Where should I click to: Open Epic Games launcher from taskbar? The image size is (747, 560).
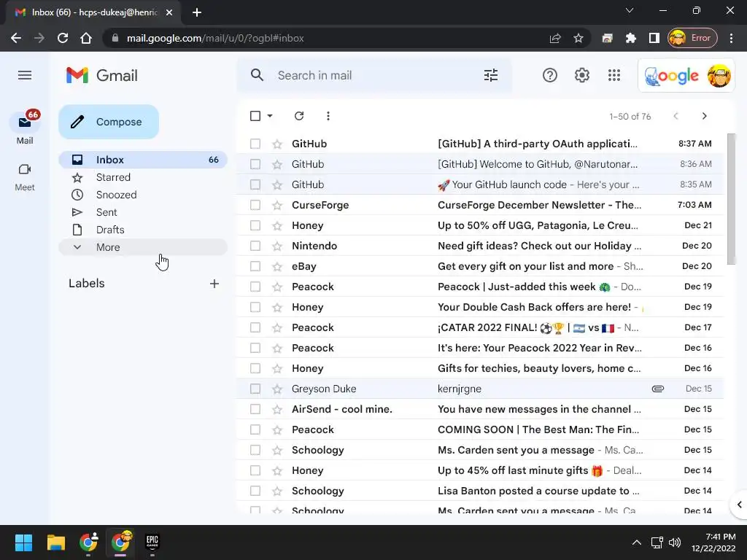[x=152, y=542]
